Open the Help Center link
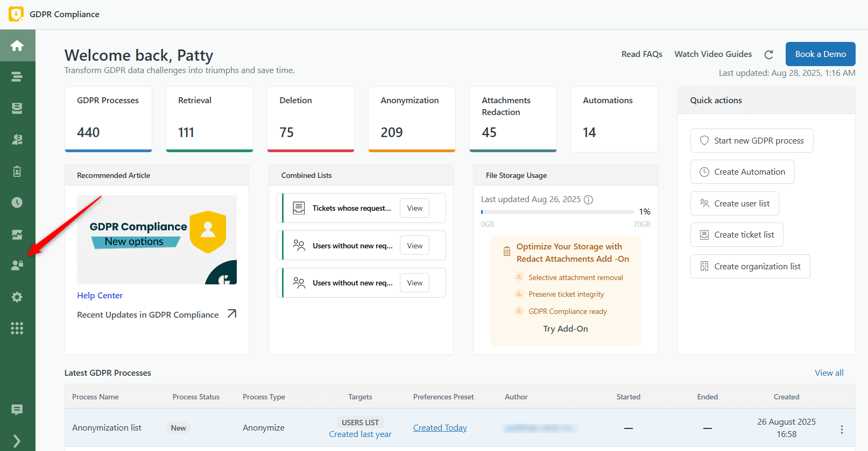Viewport: 868px width, 451px height. pos(100,296)
